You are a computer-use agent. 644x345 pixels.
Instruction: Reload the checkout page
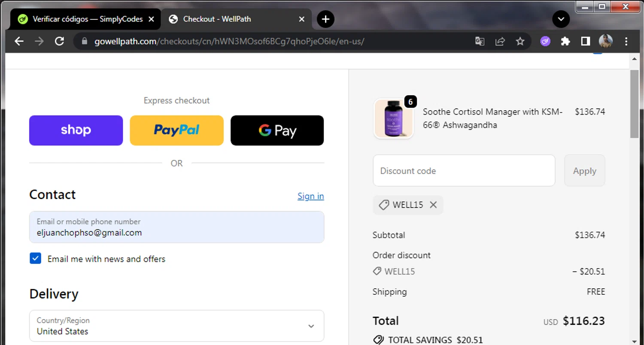click(59, 41)
